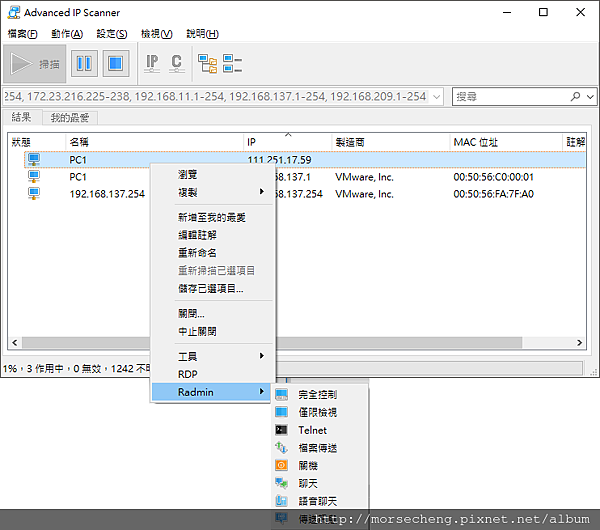Expand the search options dropdown arrow
This screenshot has width=600, height=530.
[x=590, y=97]
